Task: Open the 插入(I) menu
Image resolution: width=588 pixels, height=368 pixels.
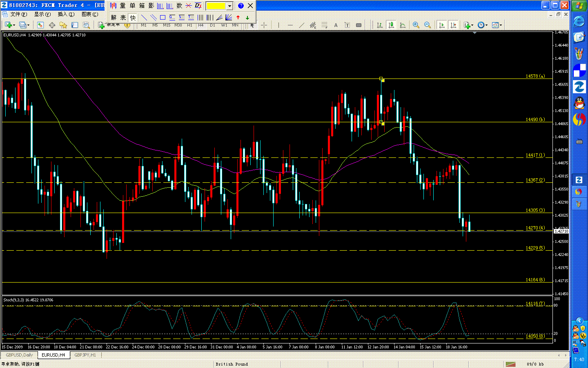Action: tap(66, 14)
